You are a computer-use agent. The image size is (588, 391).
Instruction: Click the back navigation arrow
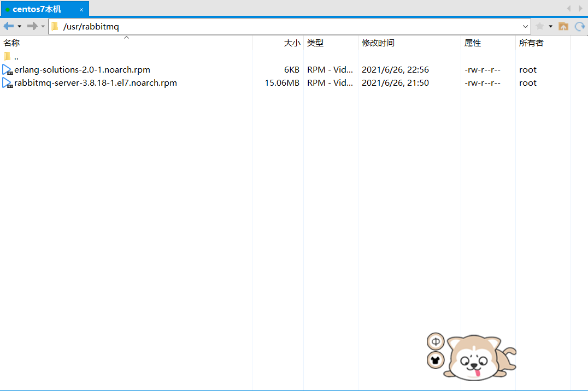pos(8,26)
